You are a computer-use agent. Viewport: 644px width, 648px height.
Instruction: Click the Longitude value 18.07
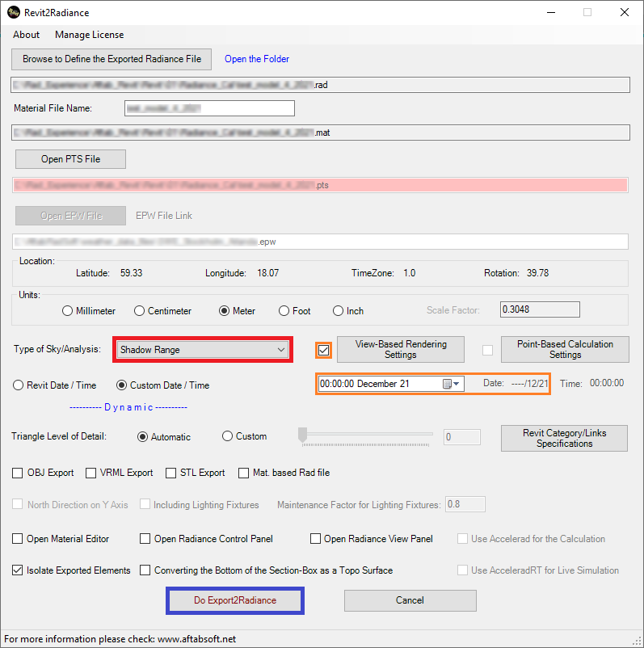[x=267, y=273]
